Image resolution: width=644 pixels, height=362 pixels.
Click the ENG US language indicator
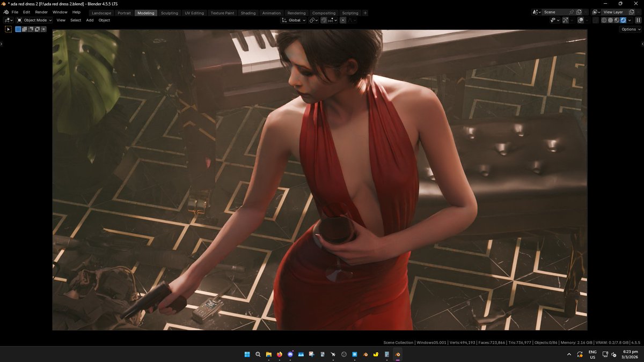coord(592,354)
